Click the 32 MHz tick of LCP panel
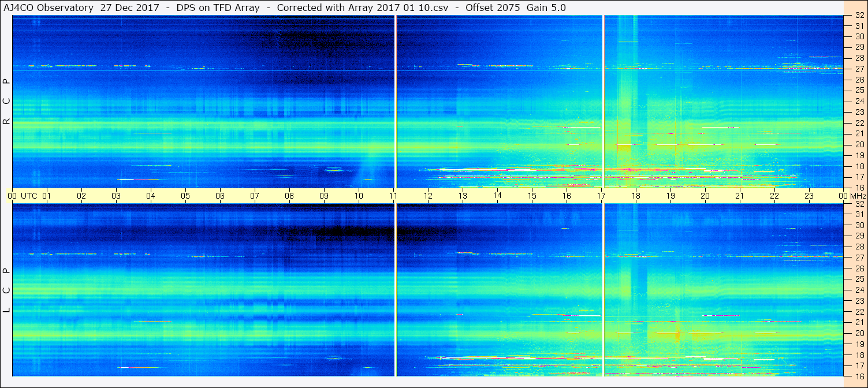 (x=859, y=204)
